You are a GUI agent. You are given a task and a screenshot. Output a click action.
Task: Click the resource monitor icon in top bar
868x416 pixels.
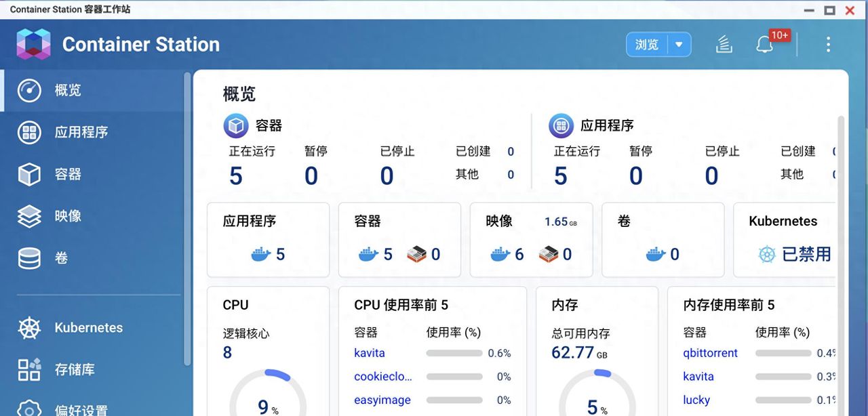coord(724,43)
